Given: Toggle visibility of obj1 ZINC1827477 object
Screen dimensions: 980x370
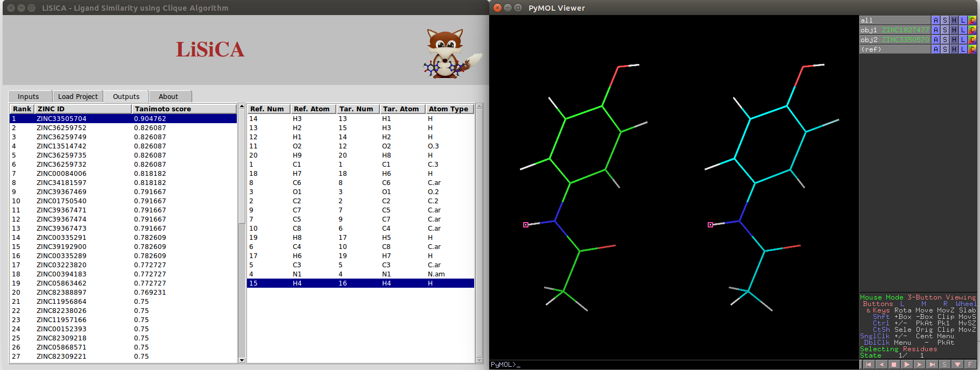Looking at the screenshot, I should pos(894,30).
